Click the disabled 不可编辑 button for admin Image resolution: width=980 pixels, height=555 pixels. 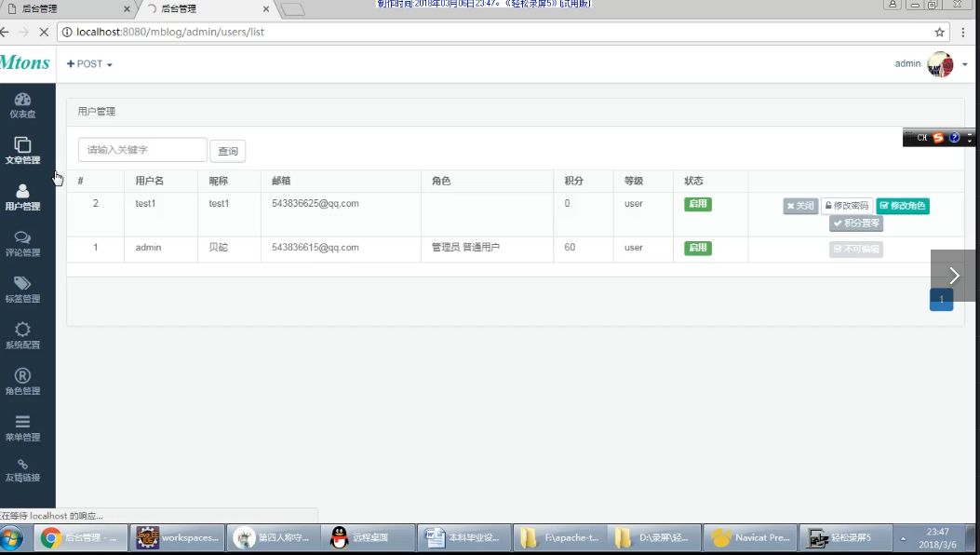(x=856, y=249)
